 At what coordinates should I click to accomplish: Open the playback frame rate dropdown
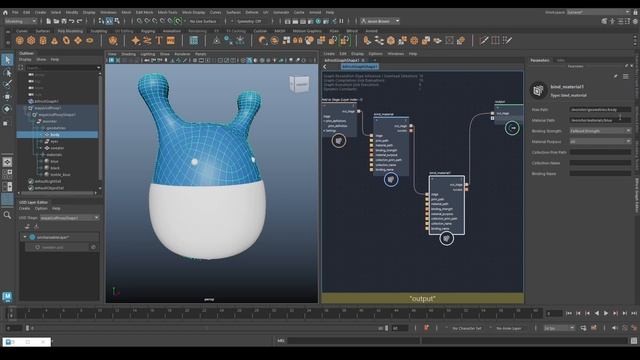(x=558, y=328)
